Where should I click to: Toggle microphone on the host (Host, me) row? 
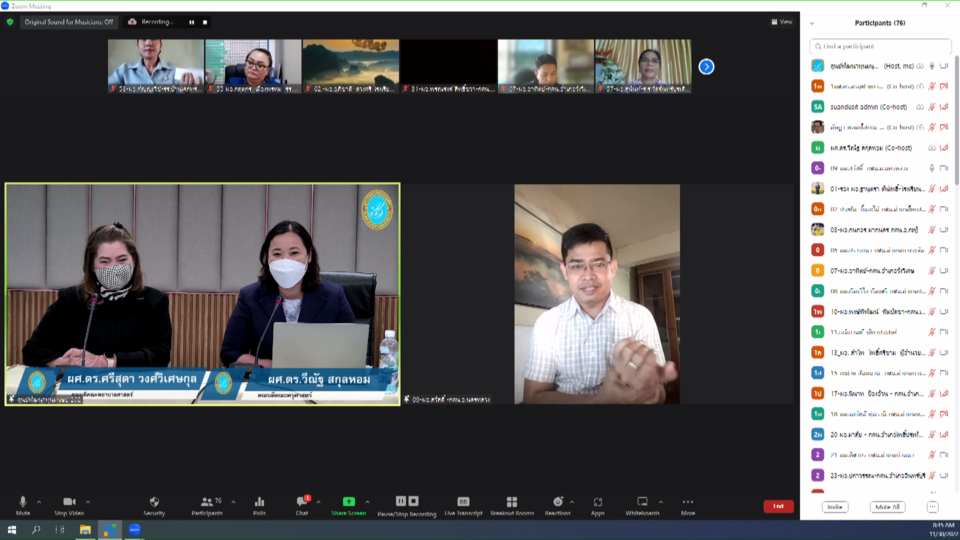click(x=932, y=66)
